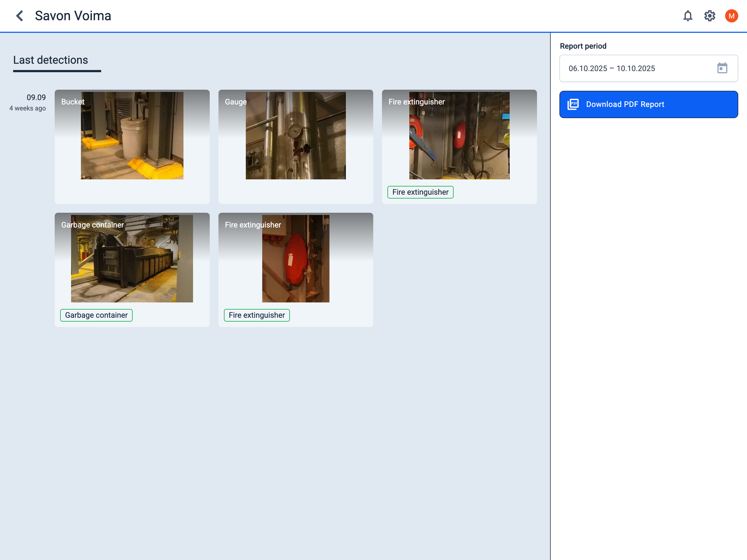Open the top-right Fire extinguisher photo
This screenshot has height=560, width=747.
coord(459,136)
